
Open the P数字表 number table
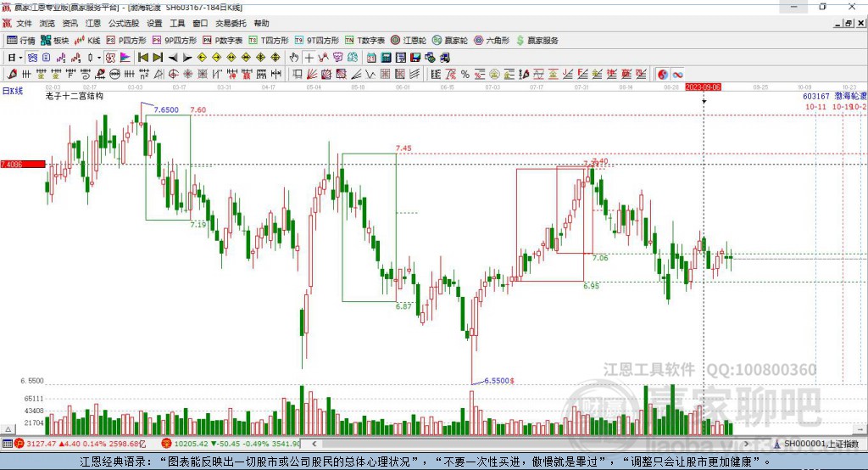click(x=223, y=41)
